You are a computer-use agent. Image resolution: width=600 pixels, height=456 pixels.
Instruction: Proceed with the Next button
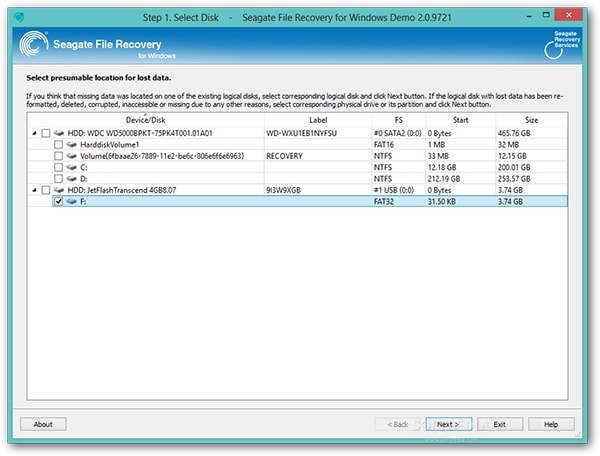(448, 424)
